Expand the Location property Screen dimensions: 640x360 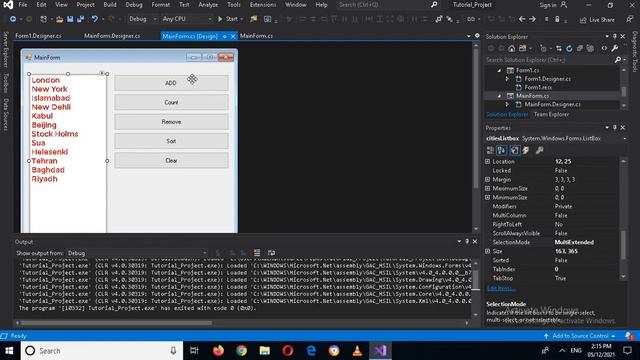pyautogui.click(x=487, y=162)
